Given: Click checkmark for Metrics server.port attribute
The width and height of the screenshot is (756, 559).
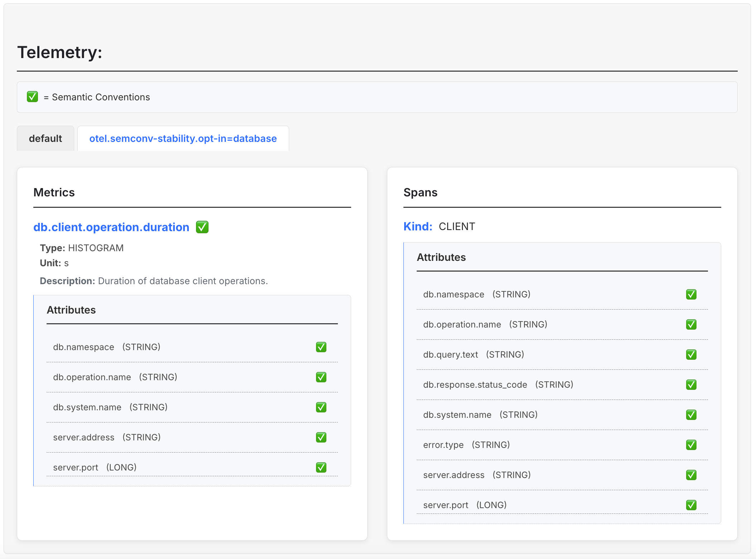Looking at the screenshot, I should (x=321, y=467).
